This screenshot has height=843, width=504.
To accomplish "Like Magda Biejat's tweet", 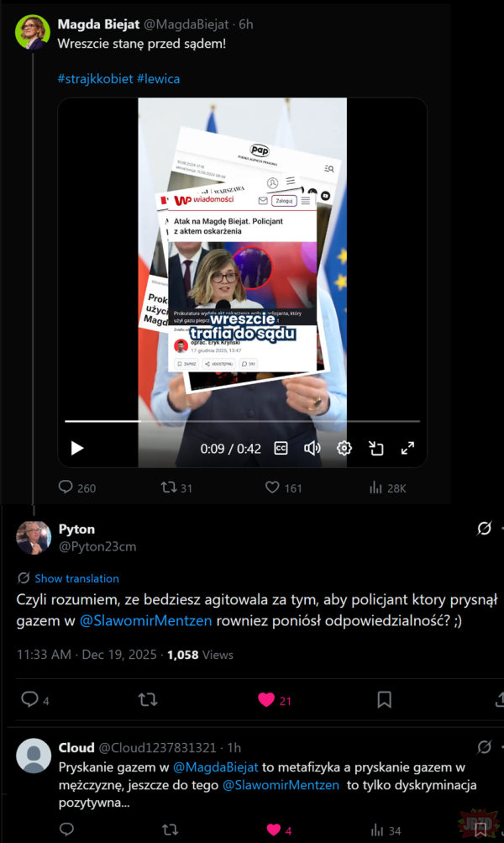I will 272,487.
